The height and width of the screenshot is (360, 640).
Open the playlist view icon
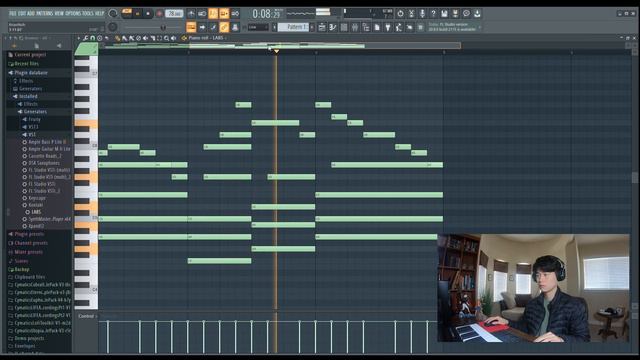pyautogui.click(x=322, y=27)
